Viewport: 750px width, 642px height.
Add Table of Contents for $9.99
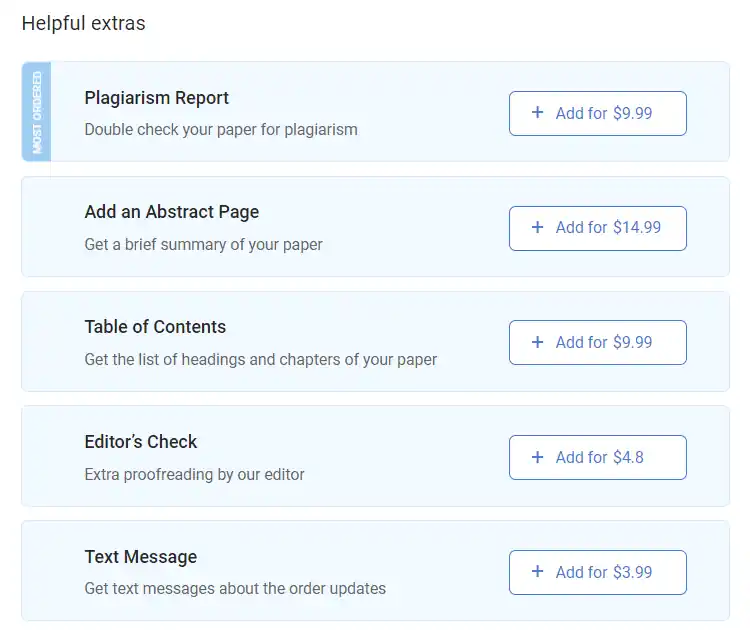click(597, 343)
